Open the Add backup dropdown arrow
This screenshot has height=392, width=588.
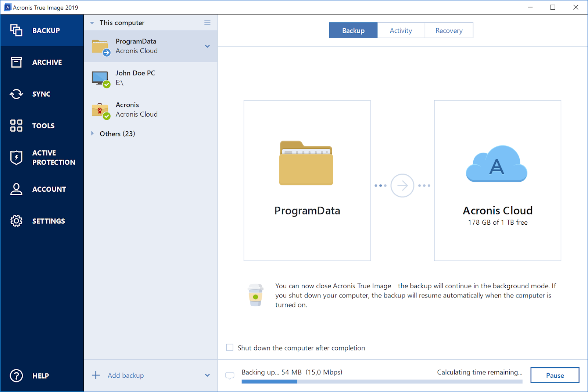(207, 375)
